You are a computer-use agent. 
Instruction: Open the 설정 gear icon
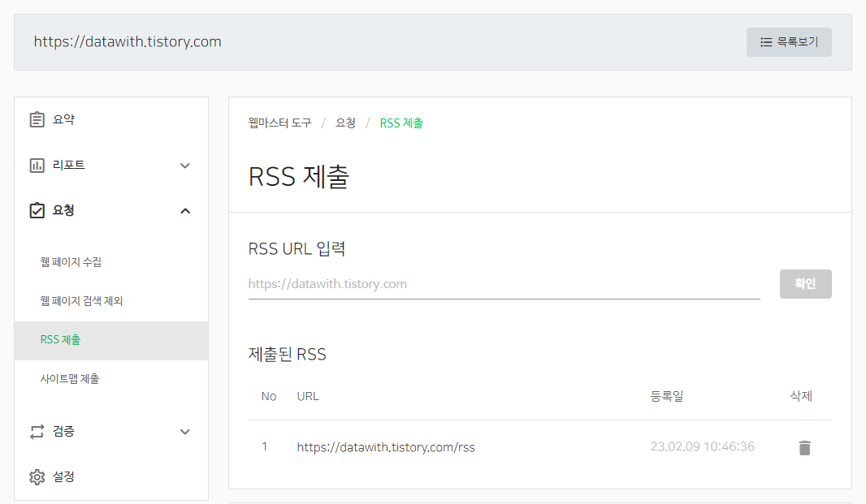click(37, 477)
